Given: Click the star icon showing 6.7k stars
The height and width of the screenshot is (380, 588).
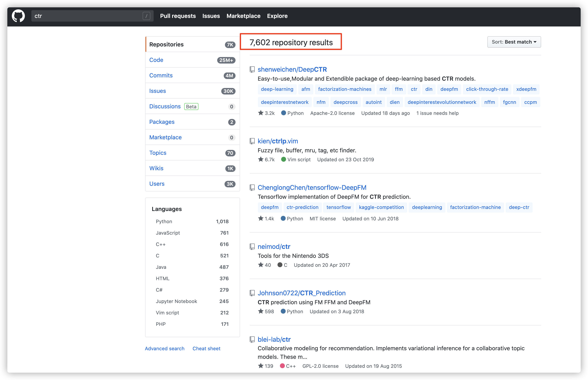Looking at the screenshot, I should (261, 159).
